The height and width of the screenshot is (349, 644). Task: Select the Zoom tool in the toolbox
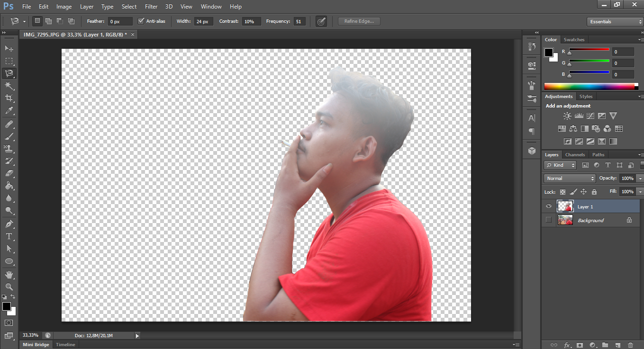coord(9,287)
